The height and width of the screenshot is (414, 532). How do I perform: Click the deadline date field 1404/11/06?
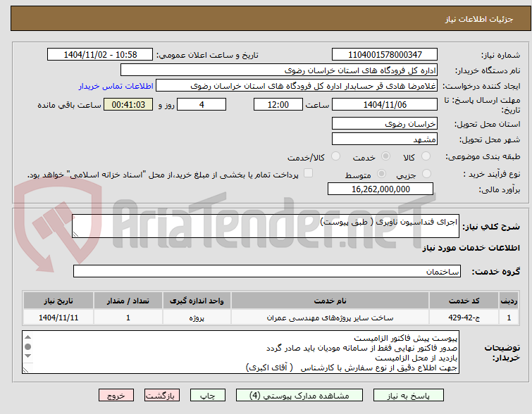[x=385, y=104]
